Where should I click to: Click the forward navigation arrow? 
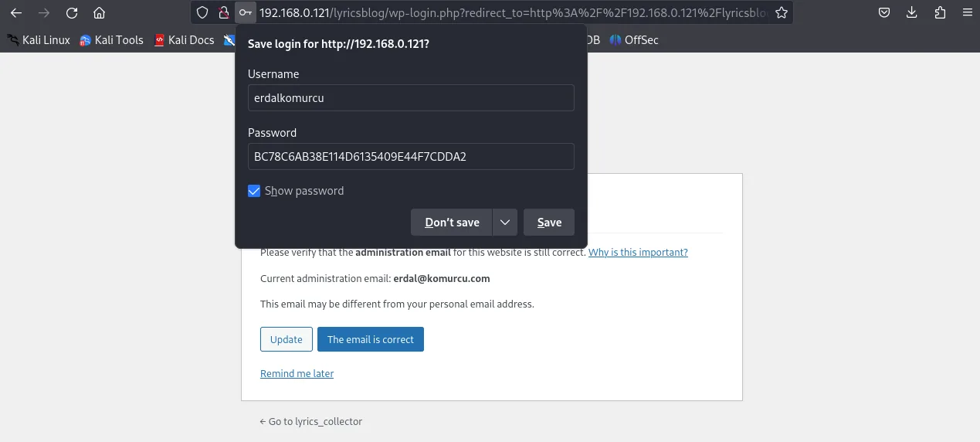pyautogui.click(x=43, y=12)
